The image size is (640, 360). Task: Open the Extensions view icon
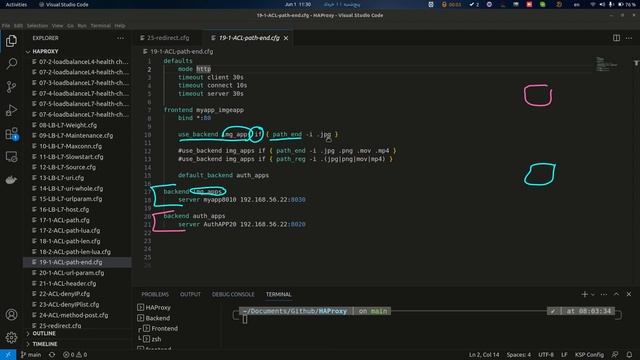coord(11,134)
